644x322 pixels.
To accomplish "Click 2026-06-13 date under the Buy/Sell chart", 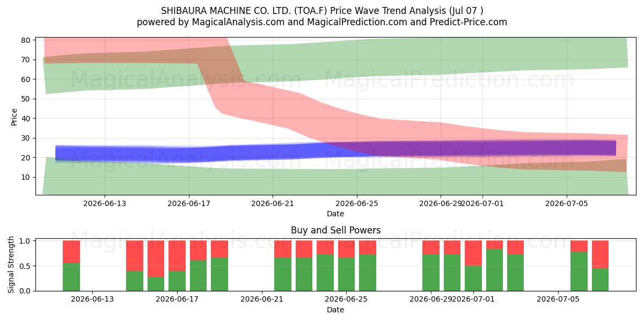I will (x=92, y=299).
